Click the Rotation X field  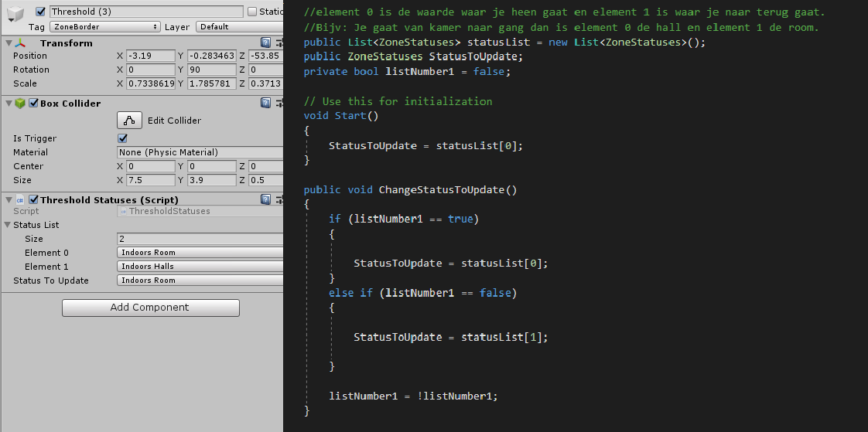151,70
